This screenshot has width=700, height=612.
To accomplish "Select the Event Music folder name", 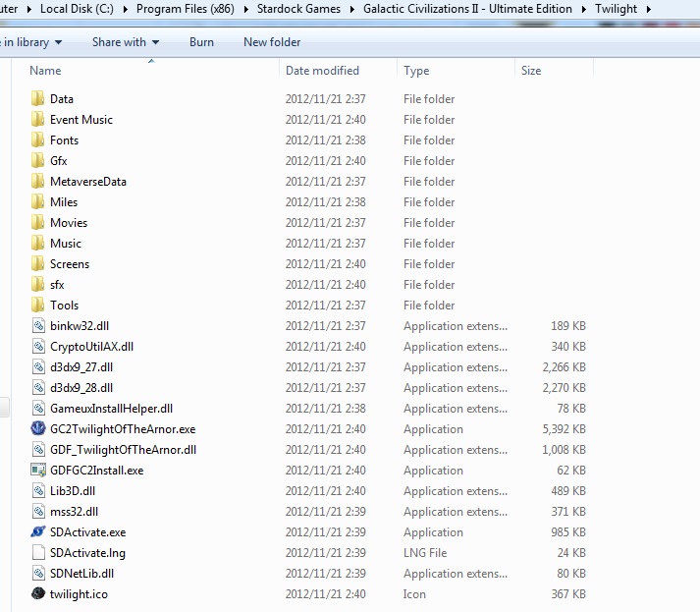I will pyautogui.click(x=81, y=120).
